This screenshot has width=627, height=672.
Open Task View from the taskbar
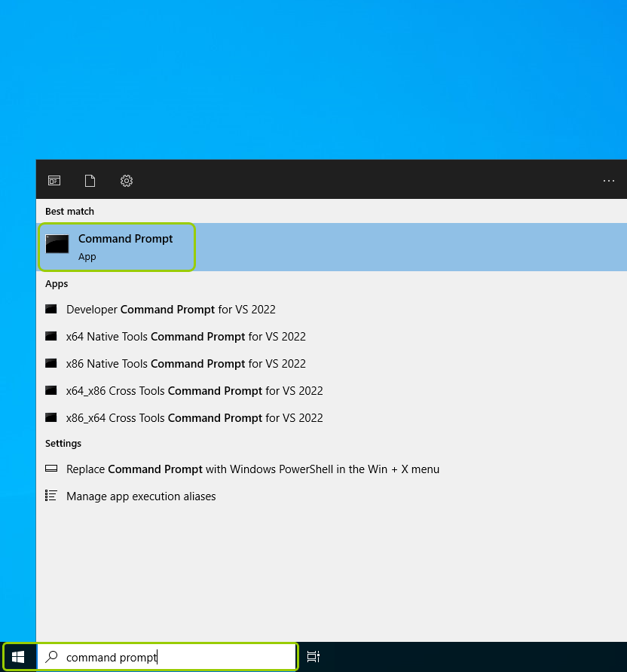pos(313,657)
